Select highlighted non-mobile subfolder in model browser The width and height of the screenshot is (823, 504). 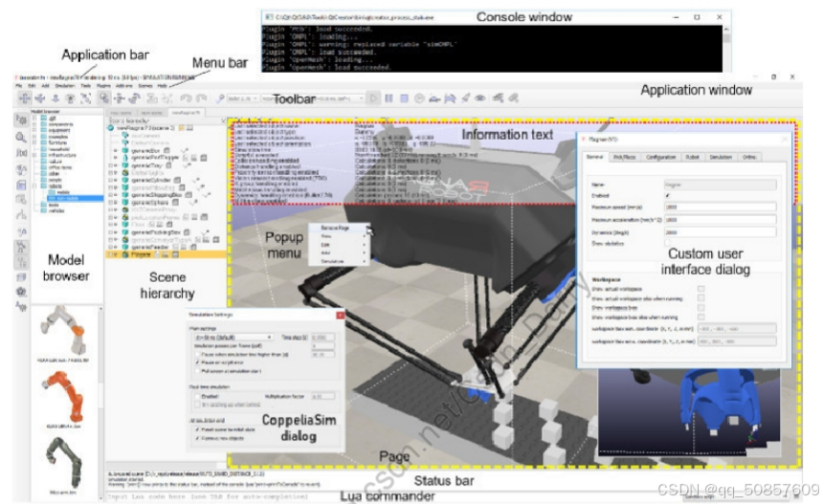coord(76,198)
